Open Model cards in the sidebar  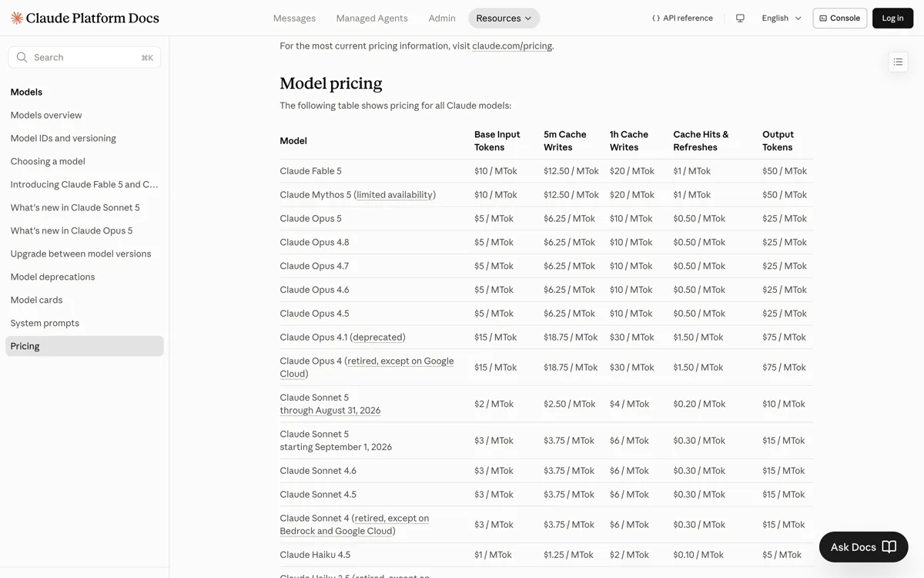(x=36, y=300)
